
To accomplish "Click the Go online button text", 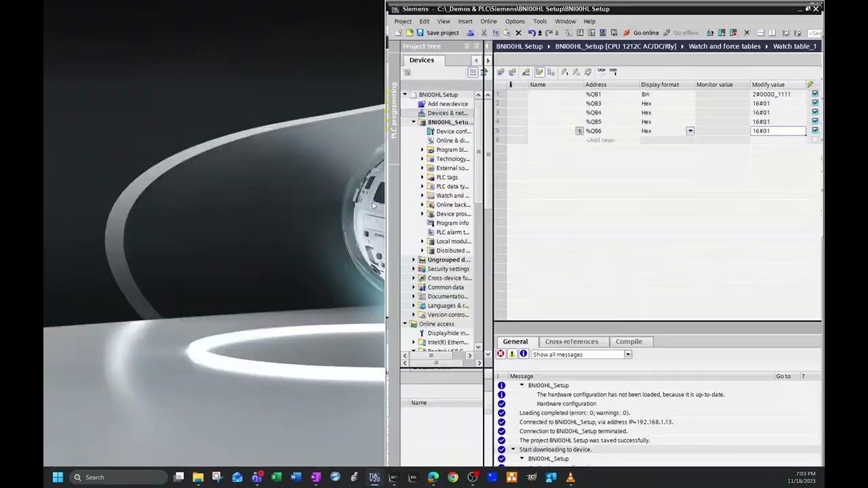I will pos(646,33).
